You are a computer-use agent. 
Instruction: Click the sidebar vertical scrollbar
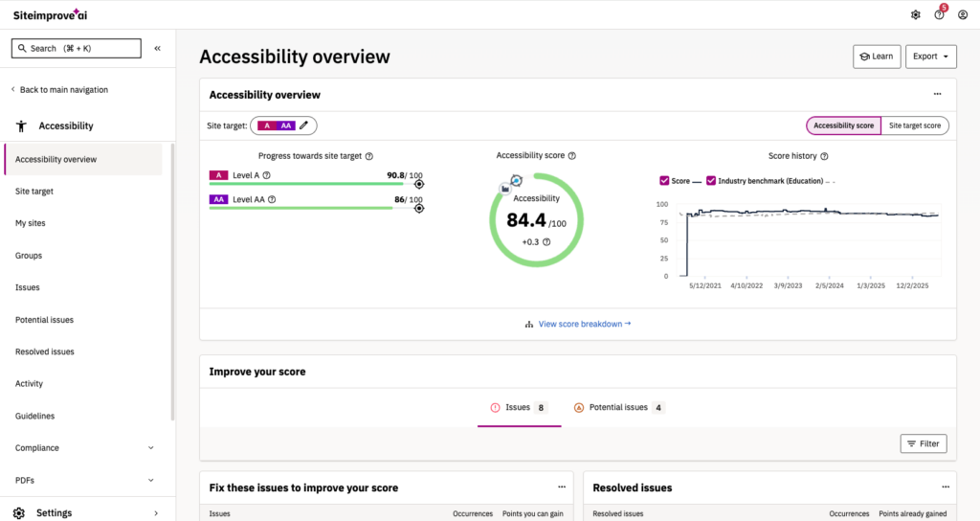point(172,282)
